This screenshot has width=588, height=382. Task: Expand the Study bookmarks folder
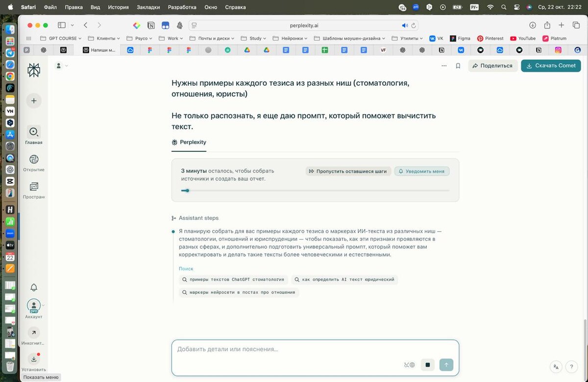[x=253, y=38]
